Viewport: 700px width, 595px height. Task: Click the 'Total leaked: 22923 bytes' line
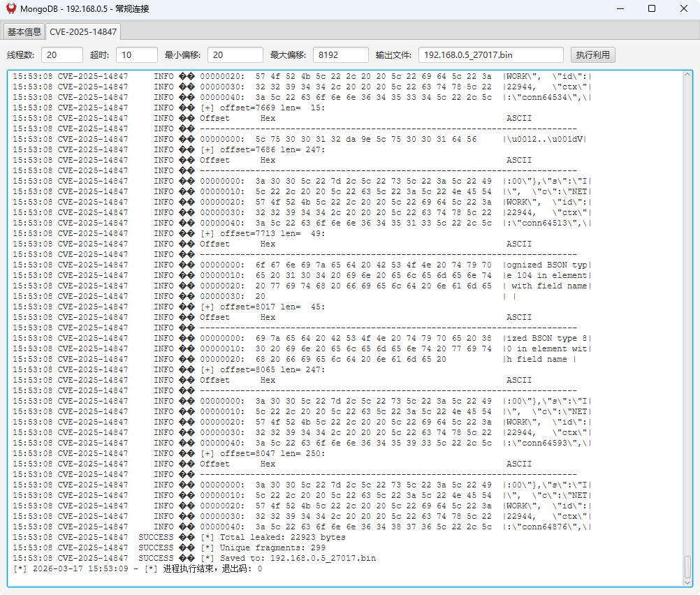[179, 537]
